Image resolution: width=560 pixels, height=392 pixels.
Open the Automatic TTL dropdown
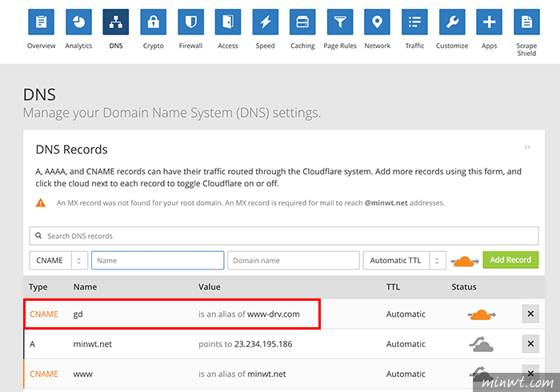tap(405, 260)
